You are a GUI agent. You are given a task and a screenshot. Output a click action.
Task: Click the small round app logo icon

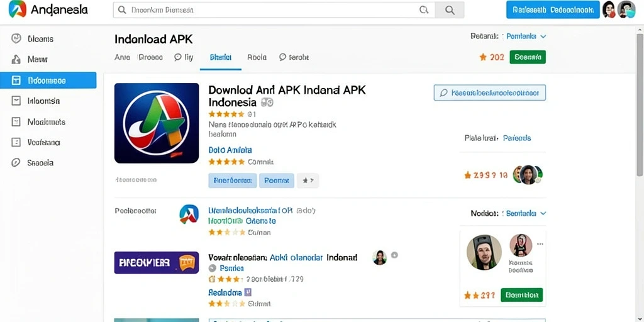click(189, 214)
